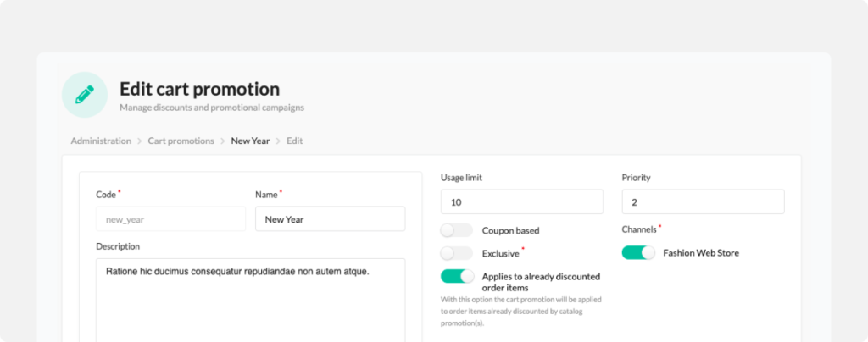This screenshot has height=342, width=868.
Task: Click the Edit cart promotion heading
Action: click(200, 89)
